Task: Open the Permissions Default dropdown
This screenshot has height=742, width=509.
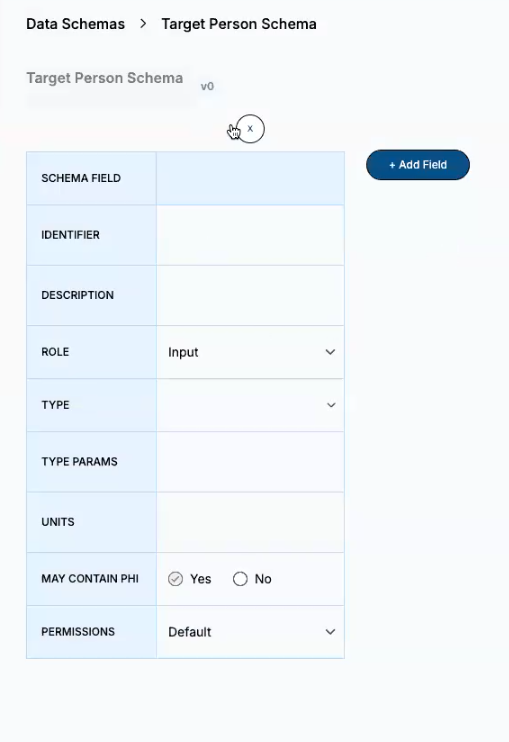Action: (x=250, y=632)
